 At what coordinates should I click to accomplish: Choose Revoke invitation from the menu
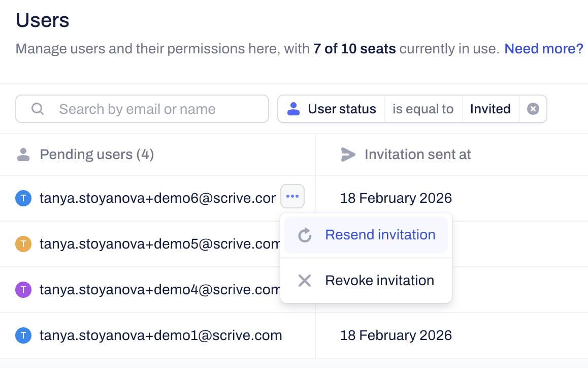click(379, 281)
